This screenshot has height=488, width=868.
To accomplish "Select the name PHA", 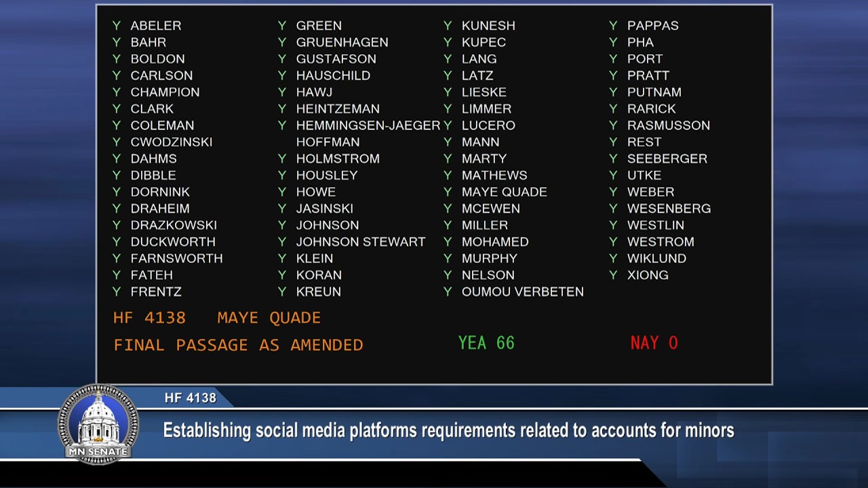I will 641,42.
